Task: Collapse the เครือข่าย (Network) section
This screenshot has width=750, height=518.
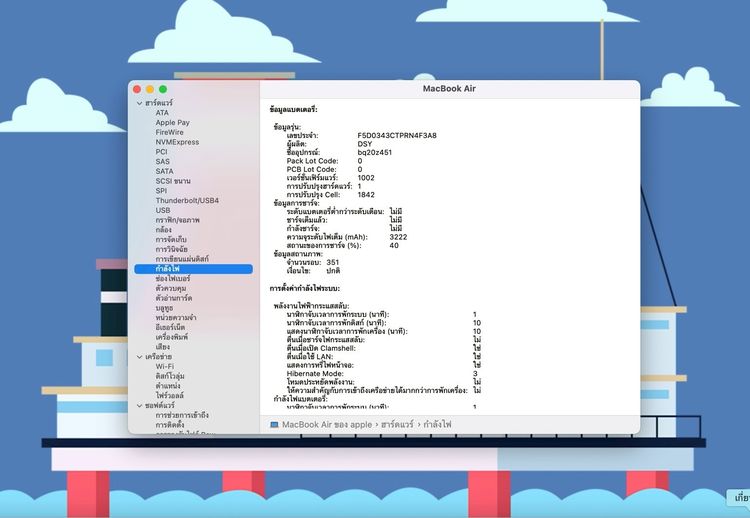Action: tap(140, 356)
